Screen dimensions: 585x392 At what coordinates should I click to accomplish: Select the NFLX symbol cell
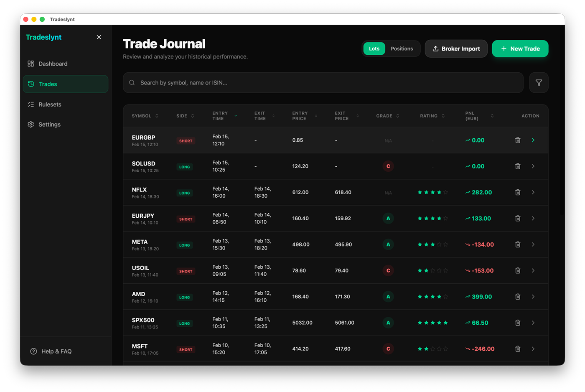145,192
